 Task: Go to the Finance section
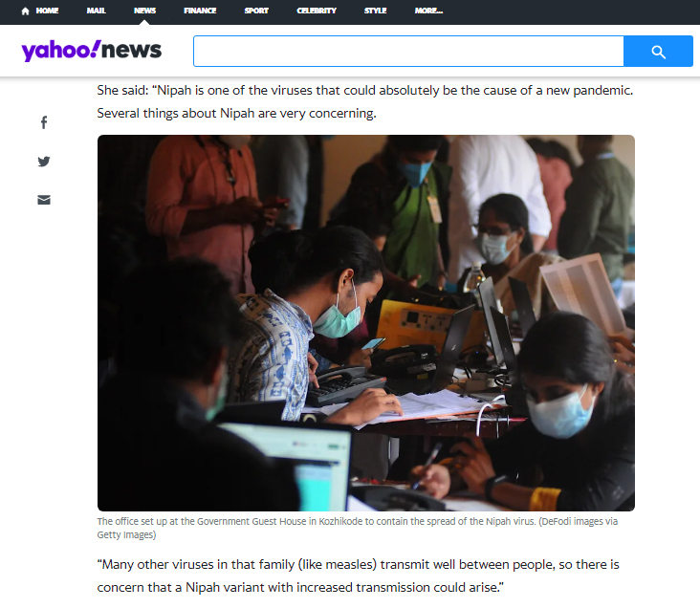(x=200, y=11)
